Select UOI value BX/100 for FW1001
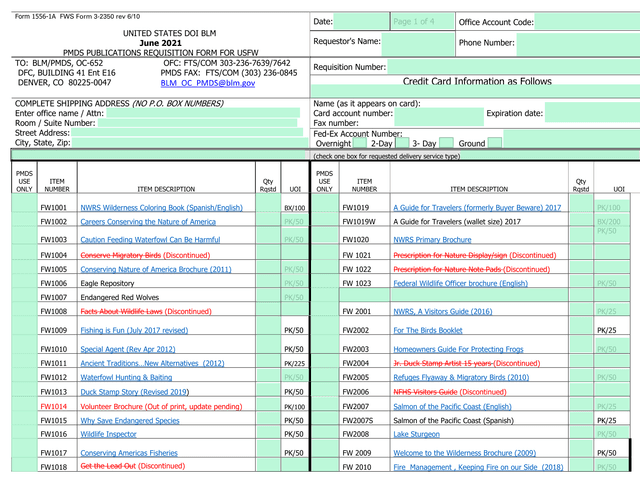The image size is (640, 495). (295, 208)
